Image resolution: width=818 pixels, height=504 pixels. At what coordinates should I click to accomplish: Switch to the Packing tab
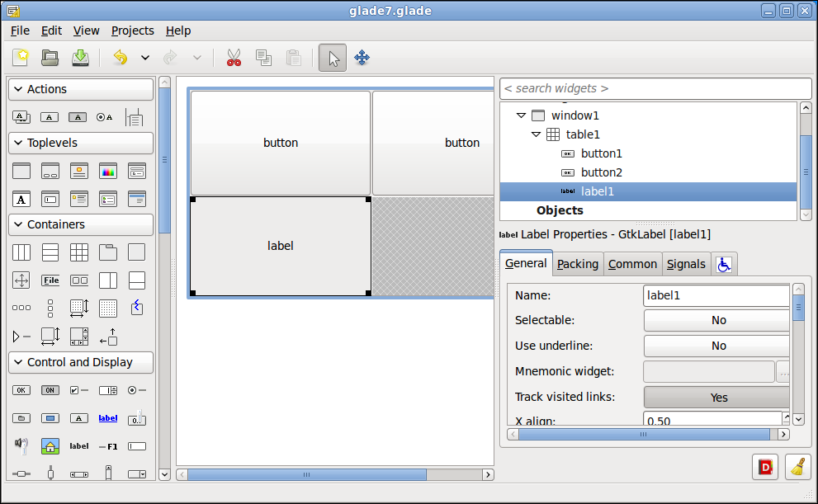578,264
